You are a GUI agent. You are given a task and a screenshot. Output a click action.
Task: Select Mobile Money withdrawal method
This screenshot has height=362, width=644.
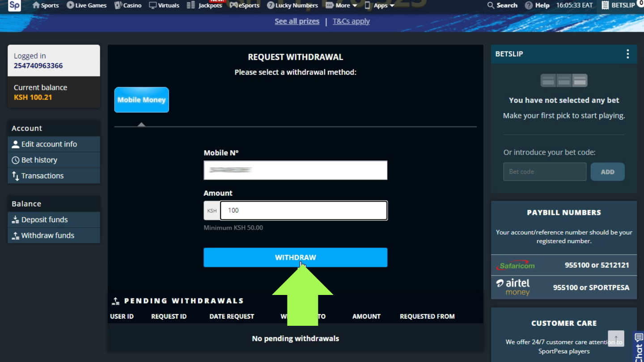(141, 100)
